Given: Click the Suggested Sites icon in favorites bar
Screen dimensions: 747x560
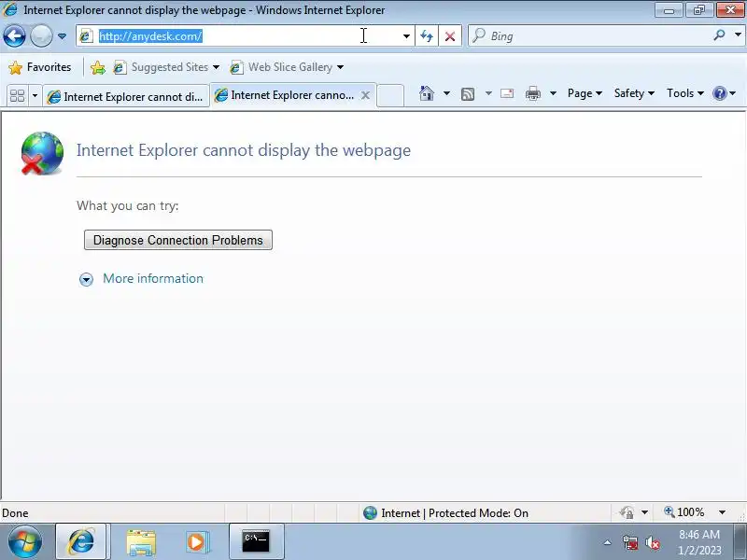Looking at the screenshot, I should point(120,67).
